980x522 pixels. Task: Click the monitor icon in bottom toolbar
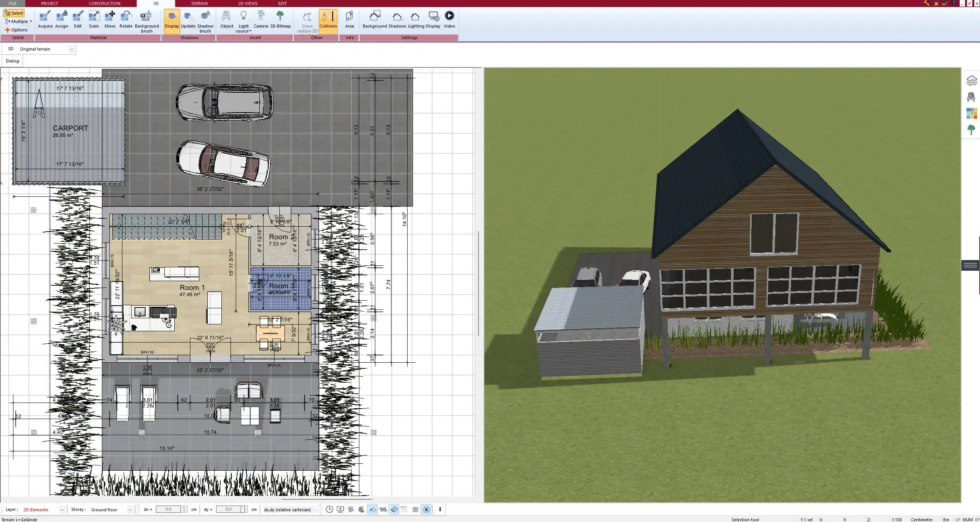(340, 509)
